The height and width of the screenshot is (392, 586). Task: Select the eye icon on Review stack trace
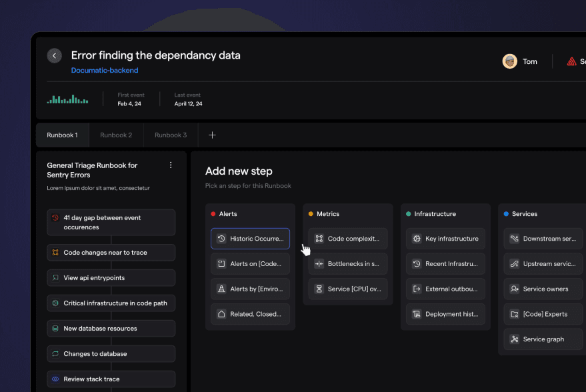click(x=55, y=379)
